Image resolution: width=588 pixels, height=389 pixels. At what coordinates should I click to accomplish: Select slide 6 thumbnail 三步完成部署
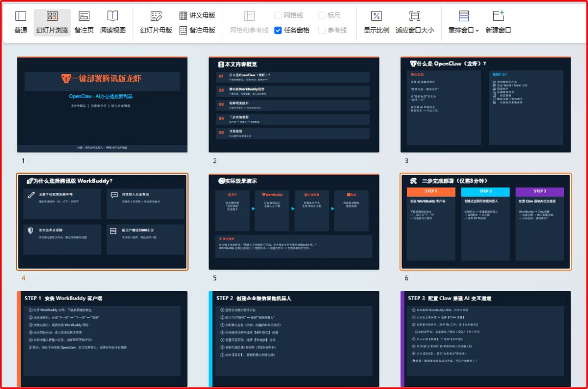(x=486, y=222)
